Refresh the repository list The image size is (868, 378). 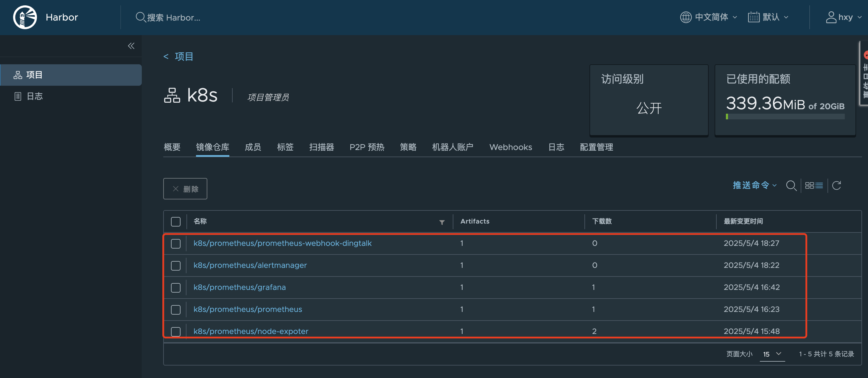[836, 185]
